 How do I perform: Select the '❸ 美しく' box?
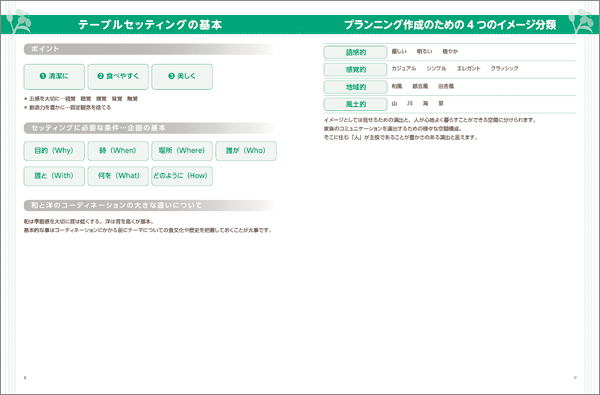click(x=182, y=77)
